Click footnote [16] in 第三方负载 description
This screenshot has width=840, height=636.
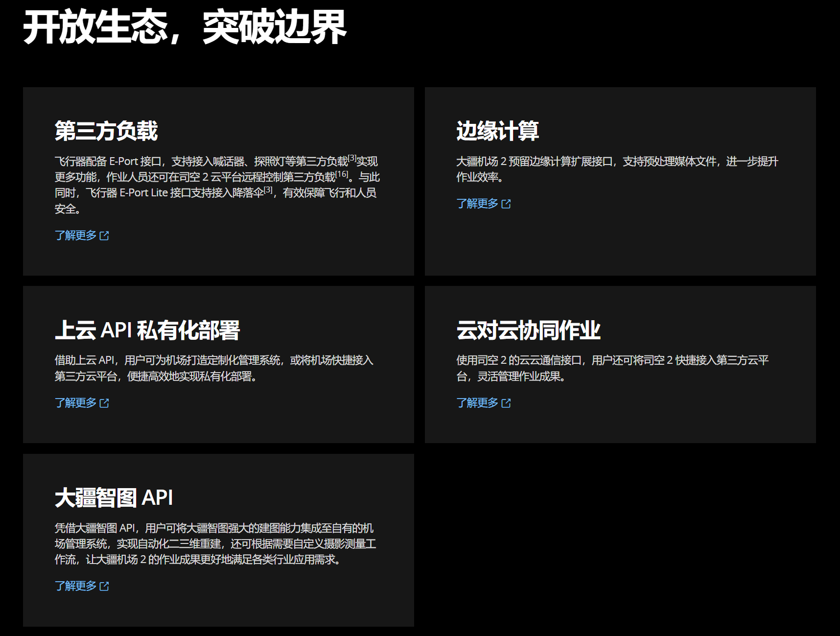coord(342,174)
